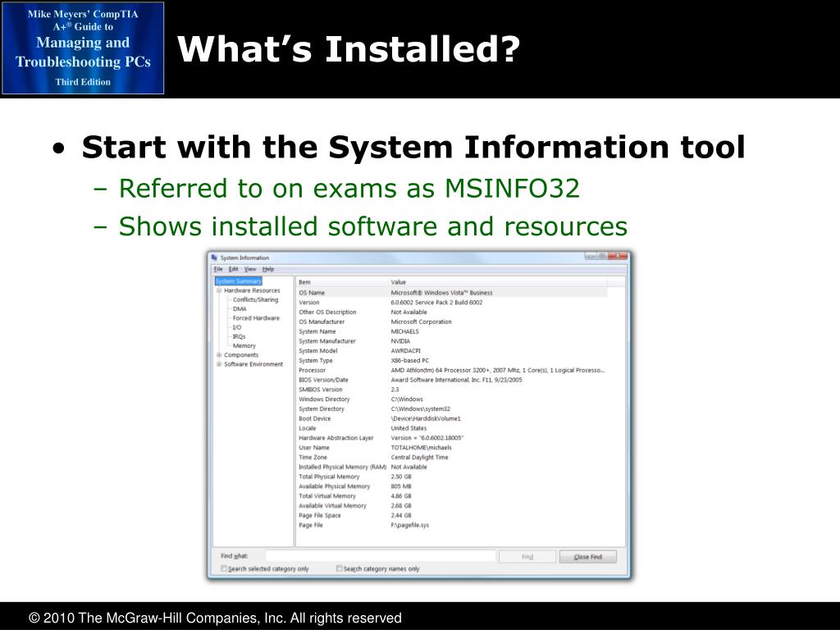This screenshot has height=630, width=840.
Task: Click the System Type row
Action: [452, 361]
